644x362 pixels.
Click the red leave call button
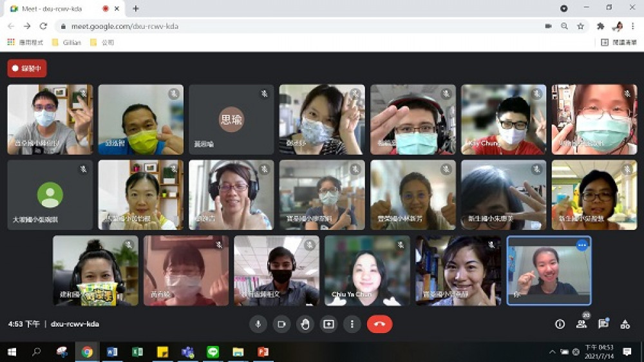click(x=379, y=324)
